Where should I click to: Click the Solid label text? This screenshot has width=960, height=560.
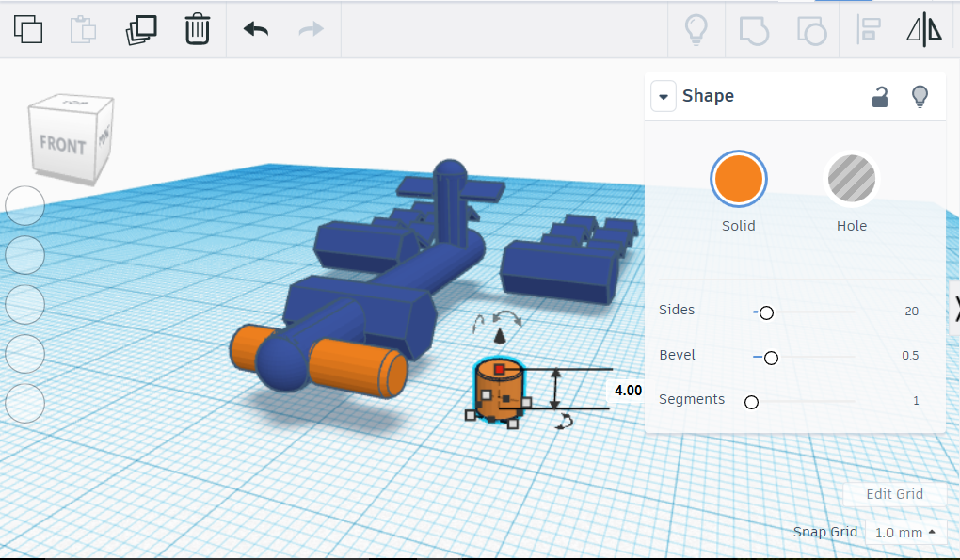pos(739,226)
